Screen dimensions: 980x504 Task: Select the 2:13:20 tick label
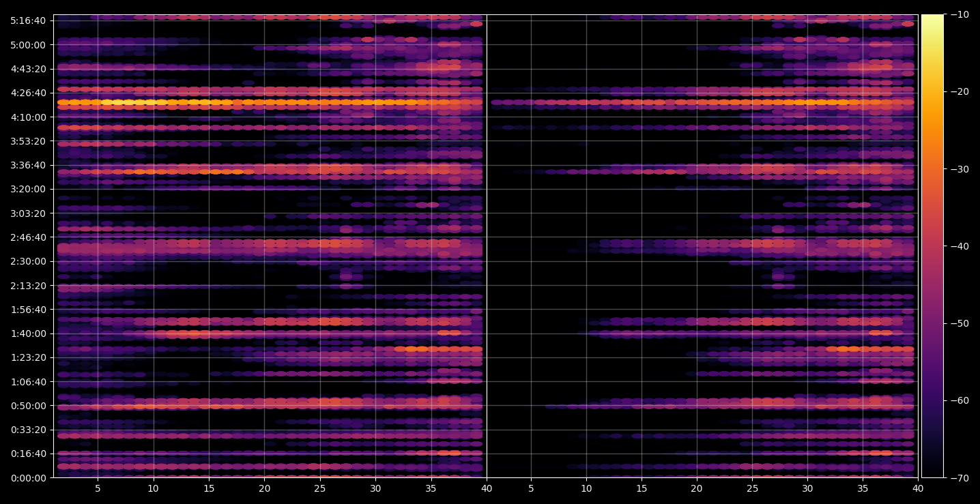(28, 286)
